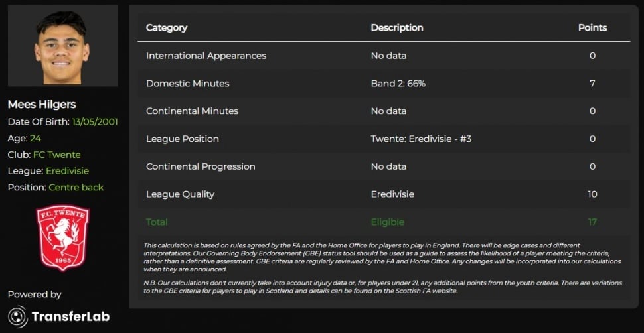Sort by the Description column header
The image size is (644, 333).
(x=397, y=27)
